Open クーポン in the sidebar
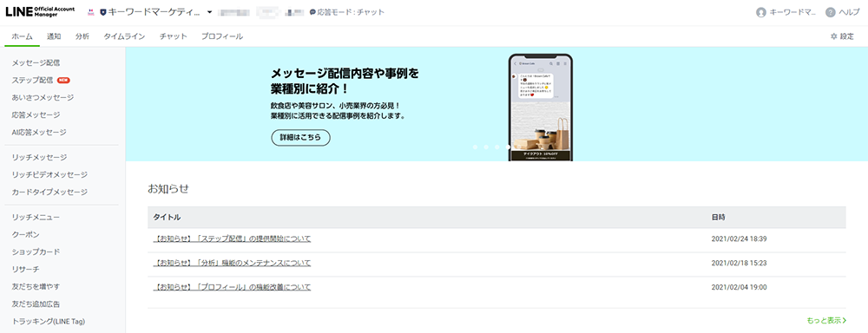The height and width of the screenshot is (333, 868). [25, 234]
